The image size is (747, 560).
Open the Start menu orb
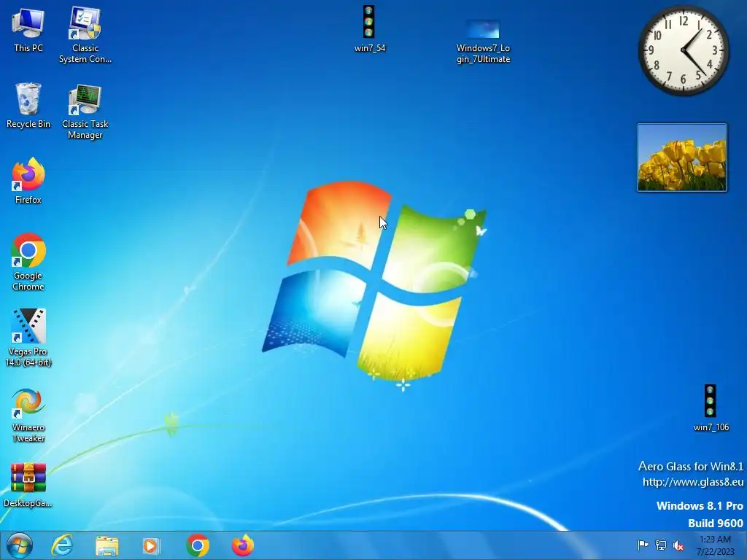click(x=20, y=545)
